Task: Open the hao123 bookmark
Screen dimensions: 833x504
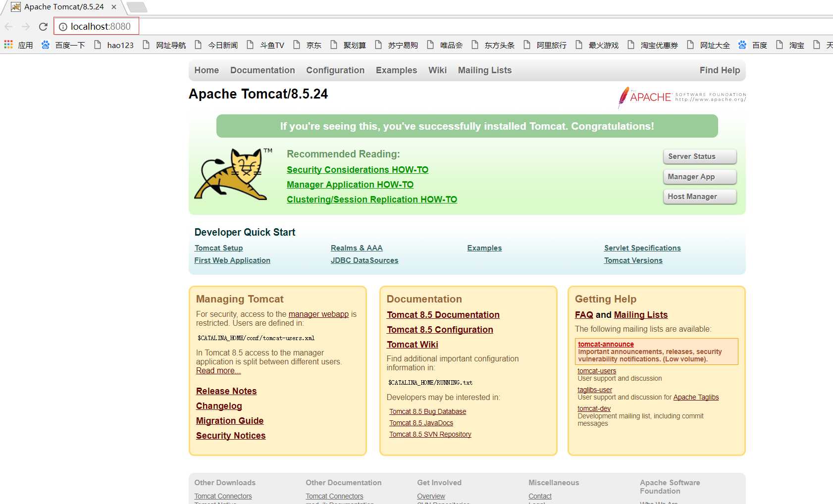Action: coord(114,45)
